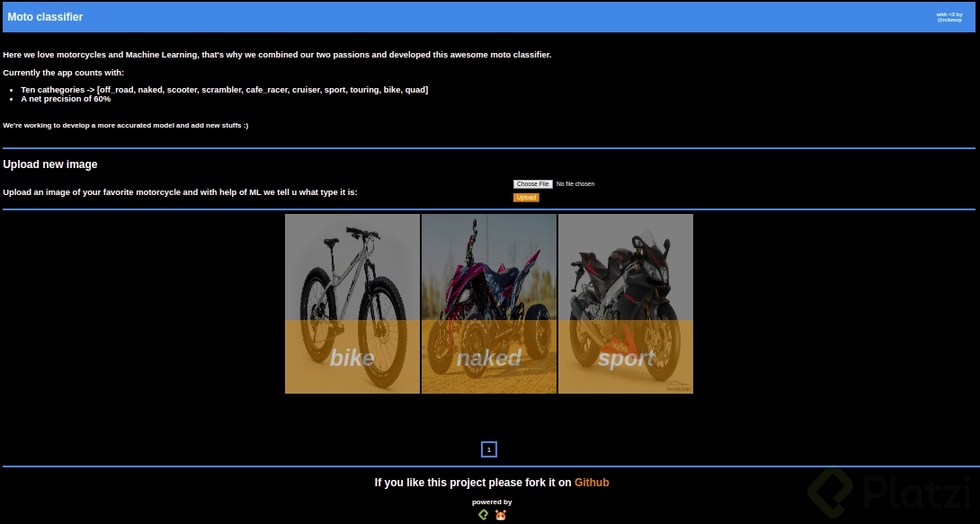Click the hamster powered-by icon
Viewport: 980px width, 524px height.
click(x=500, y=514)
